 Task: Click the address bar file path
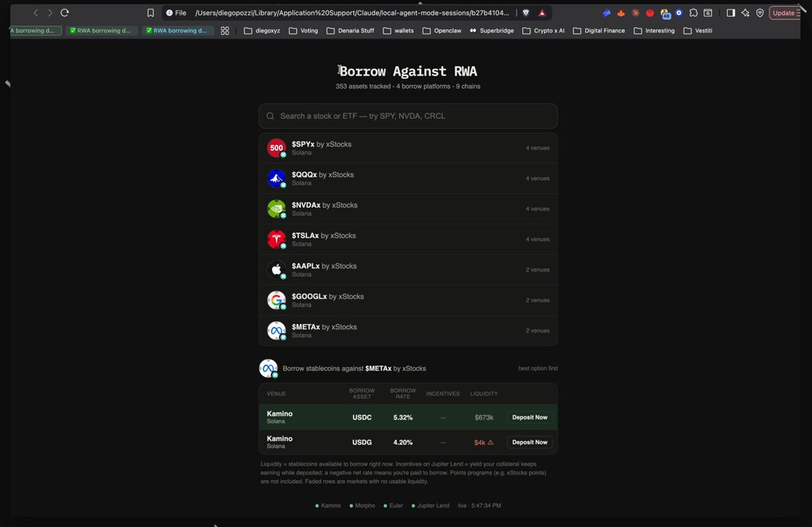[x=352, y=13]
